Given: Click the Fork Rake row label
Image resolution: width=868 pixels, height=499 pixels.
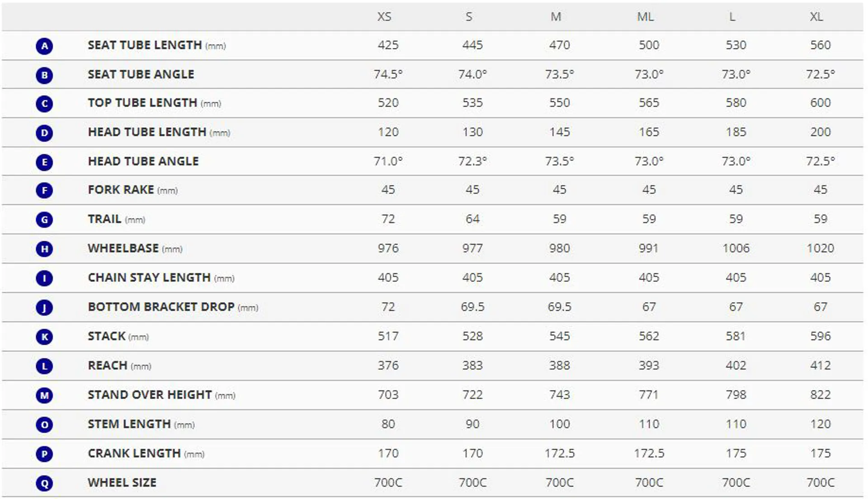Looking at the screenshot, I should tap(132, 190).
